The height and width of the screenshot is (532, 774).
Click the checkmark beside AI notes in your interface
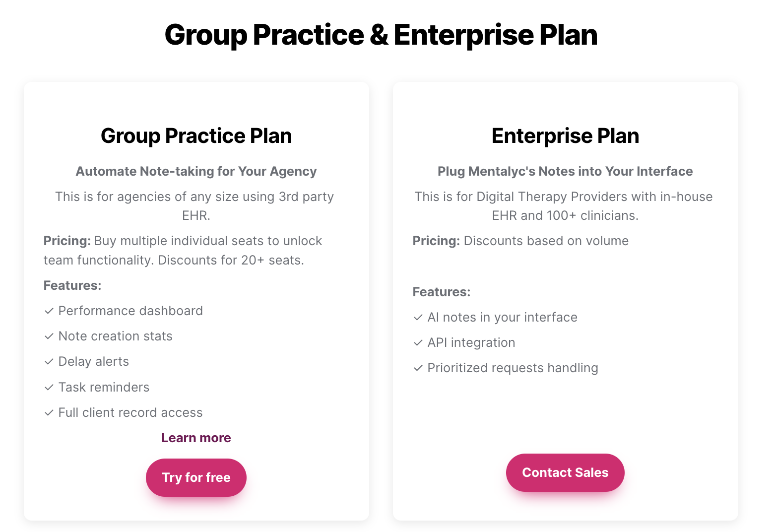tap(418, 318)
